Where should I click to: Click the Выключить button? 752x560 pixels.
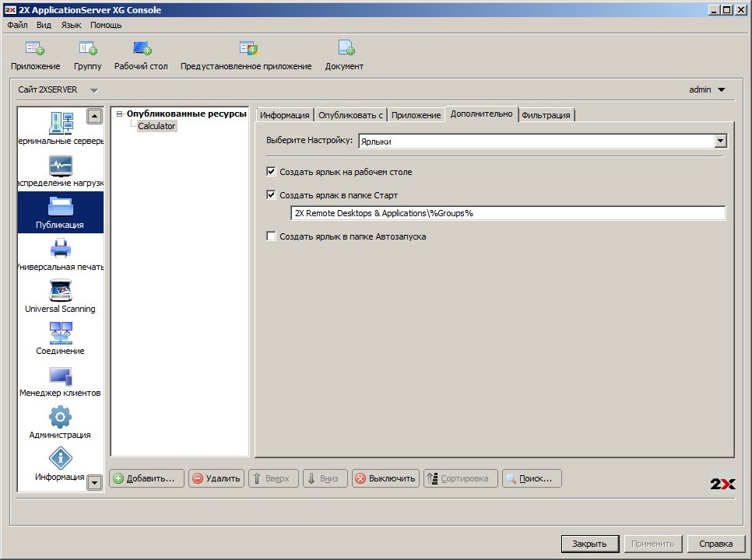tap(386, 478)
